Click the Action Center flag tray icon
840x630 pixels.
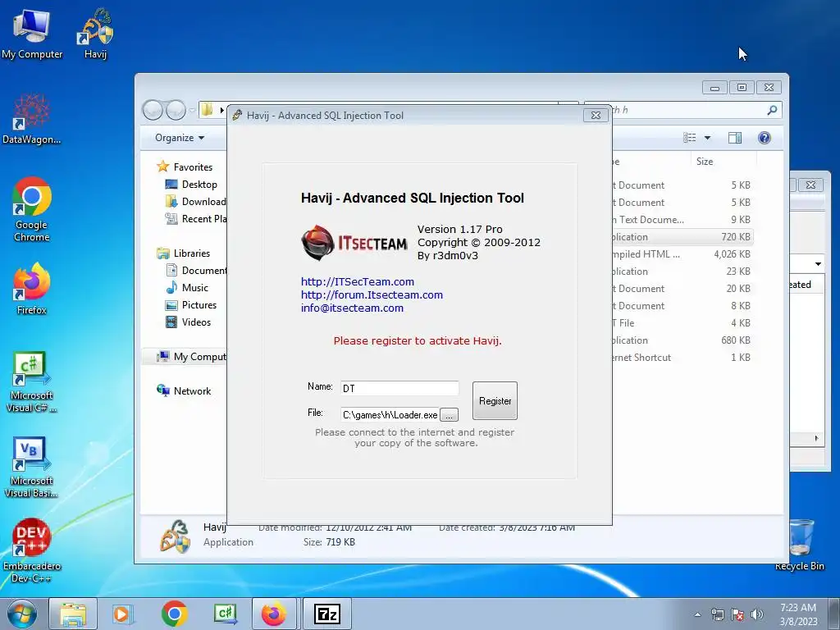click(737, 614)
